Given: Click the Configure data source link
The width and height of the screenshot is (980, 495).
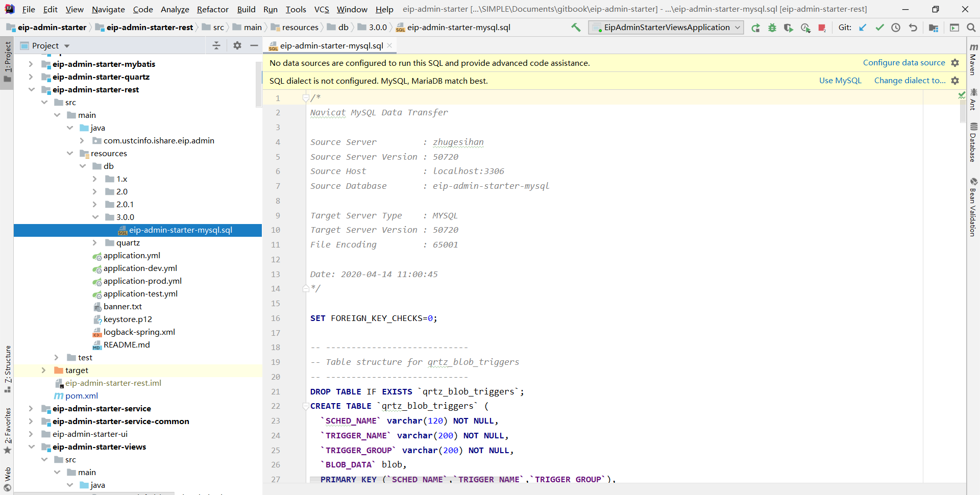Looking at the screenshot, I should click(x=903, y=63).
